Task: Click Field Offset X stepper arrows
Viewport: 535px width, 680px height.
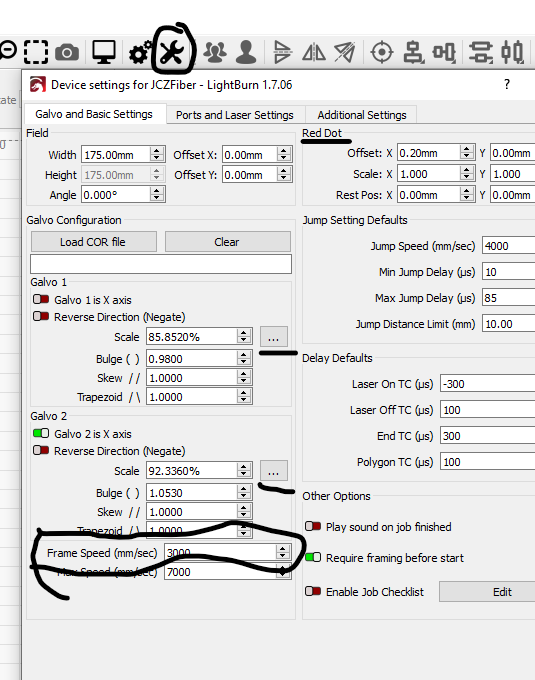Action: coord(284,154)
